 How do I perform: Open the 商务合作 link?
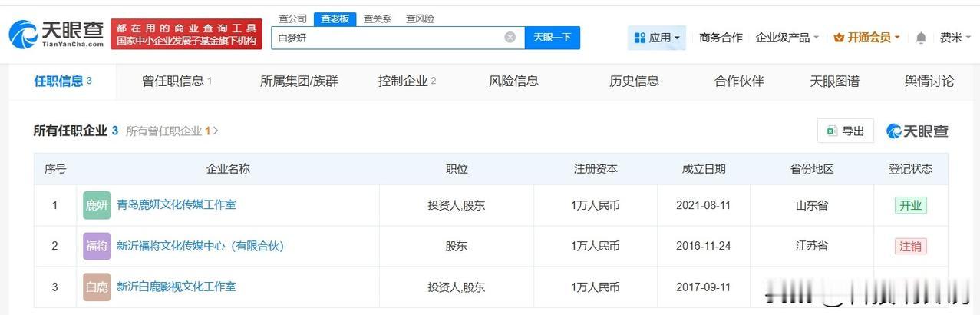(x=721, y=38)
